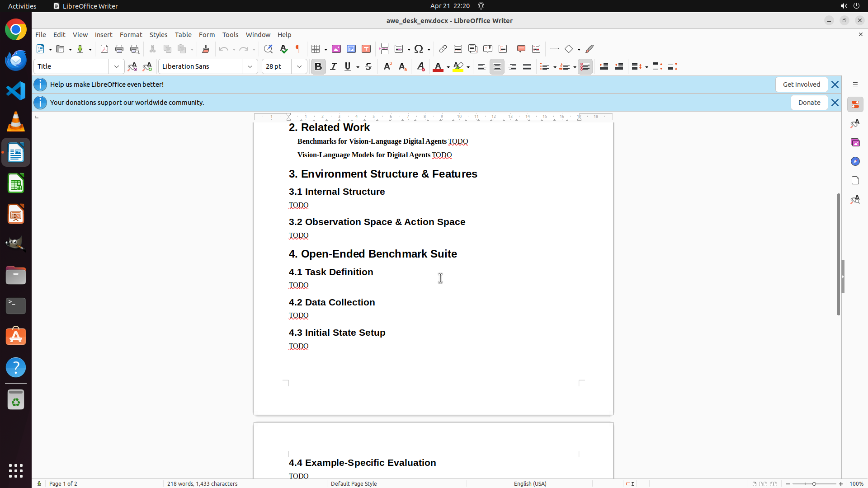
Task: Toggle Italic formatting
Action: tap(334, 66)
